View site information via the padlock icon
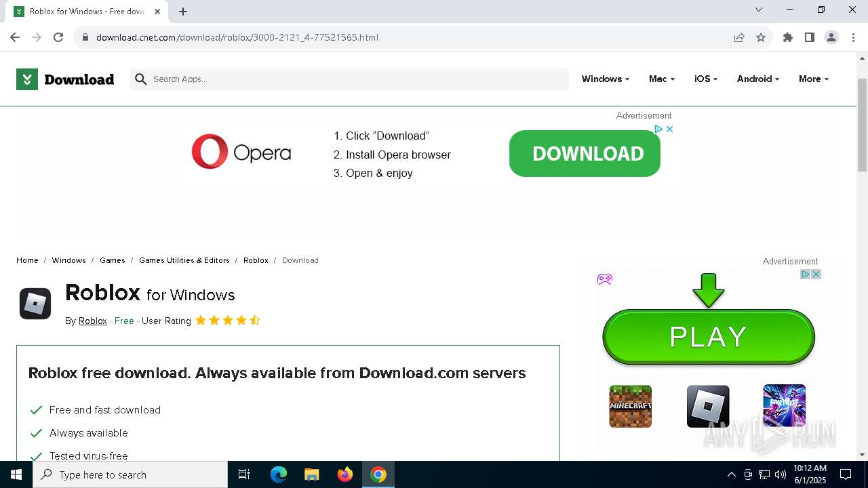Image resolution: width=868 pixels, height=488 pixels. [x=85, y=37]
